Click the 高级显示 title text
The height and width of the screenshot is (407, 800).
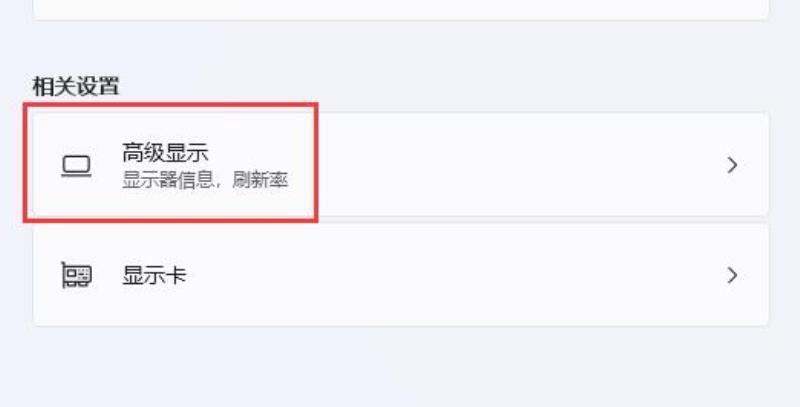tap(165, 152)
